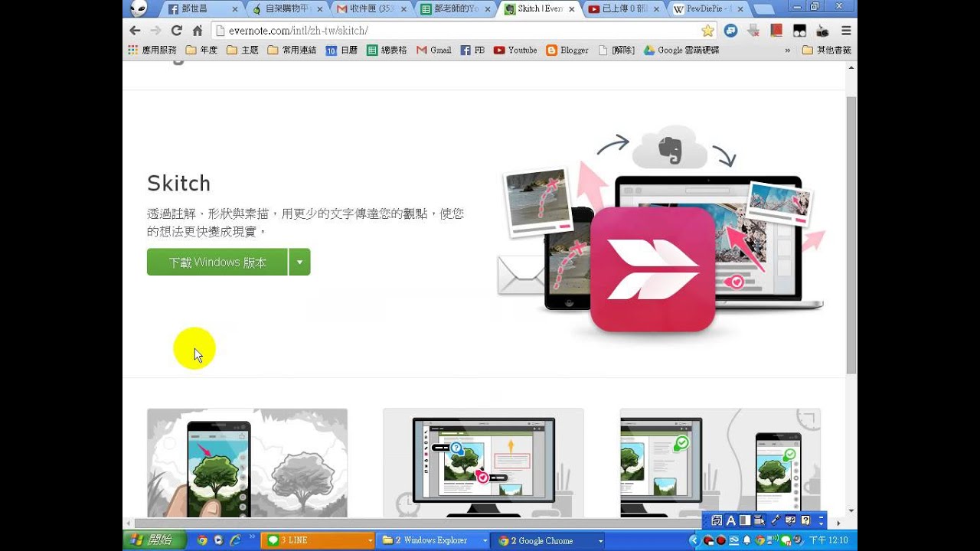Switch to the 收件匣 Gmail tab
Image resolution: width=980 pixels, height=551 pixels.
coord(371,9)
